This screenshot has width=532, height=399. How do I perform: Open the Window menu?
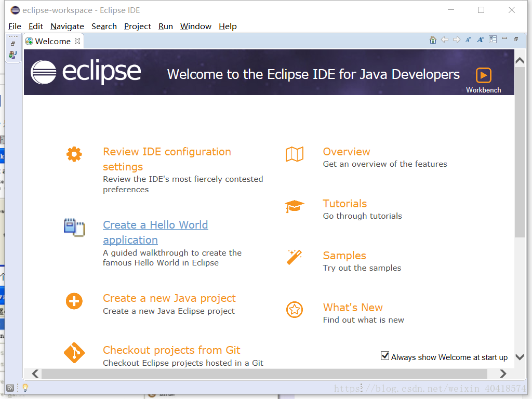point(196,26)
